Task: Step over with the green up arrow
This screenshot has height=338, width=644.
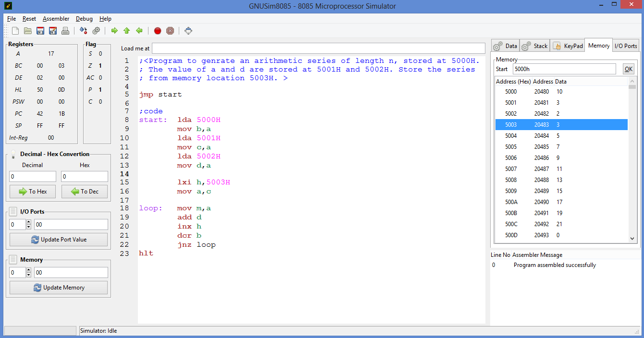Action: coord(127,31)
